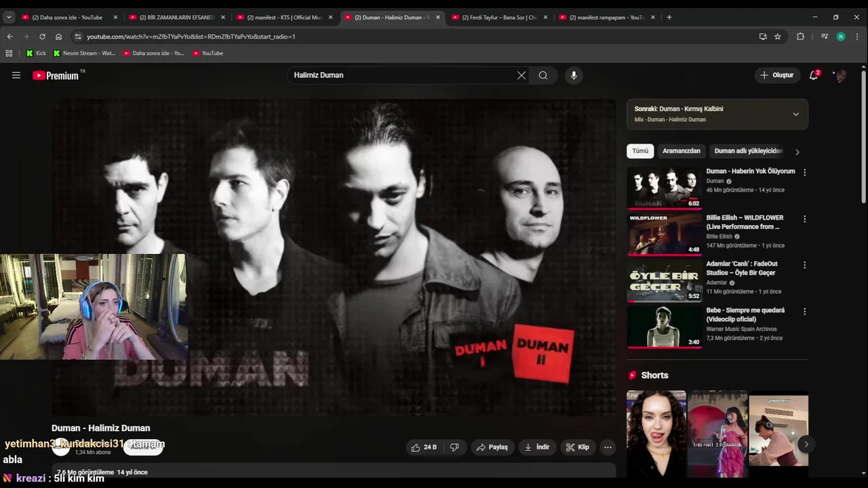The width and height of the screenshot is (868, 488).
Task: Open a new browser tab
Action: click(x=669, y=18)
